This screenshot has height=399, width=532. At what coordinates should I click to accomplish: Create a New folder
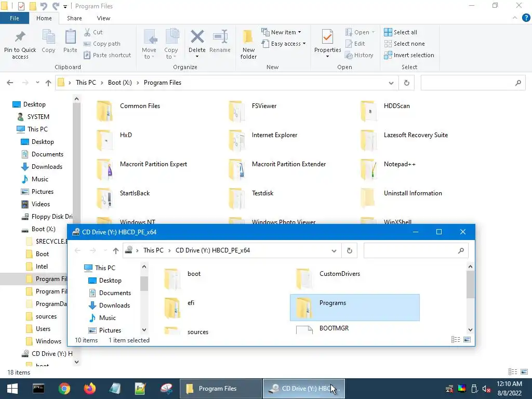248,44
